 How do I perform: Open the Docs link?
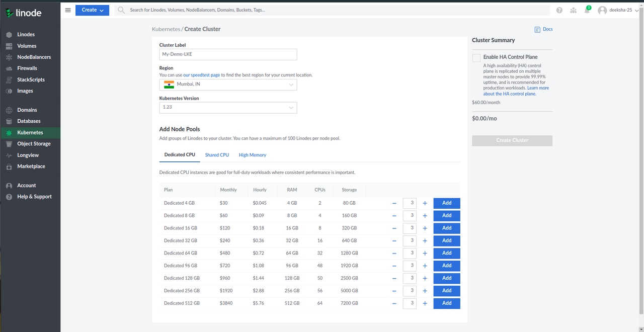(x=548, y=29)
